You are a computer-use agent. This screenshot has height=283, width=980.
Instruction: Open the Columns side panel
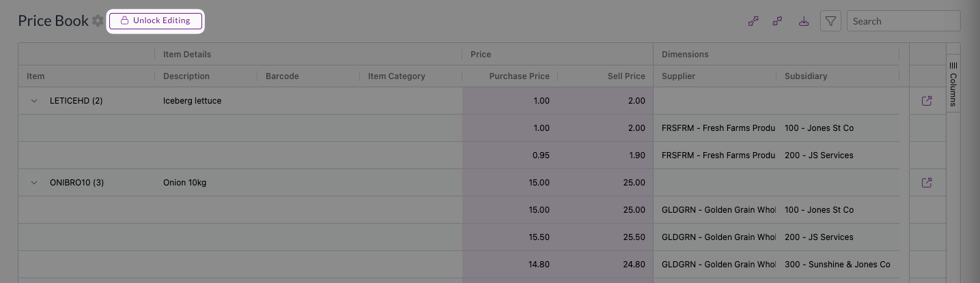pos(953,84)
